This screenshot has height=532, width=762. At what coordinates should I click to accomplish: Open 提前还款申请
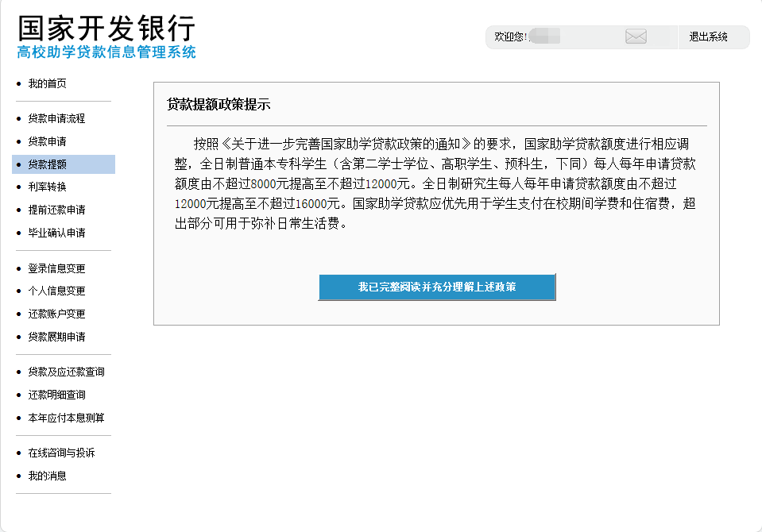tap(56, 210)
